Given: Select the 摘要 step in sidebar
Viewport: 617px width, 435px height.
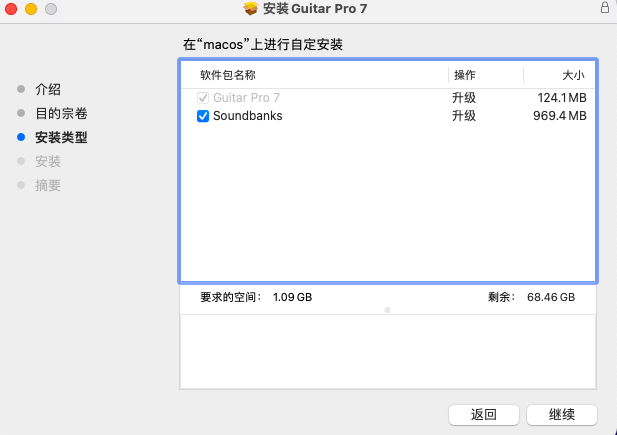Looking at the screenshot, I should [48, 185].
